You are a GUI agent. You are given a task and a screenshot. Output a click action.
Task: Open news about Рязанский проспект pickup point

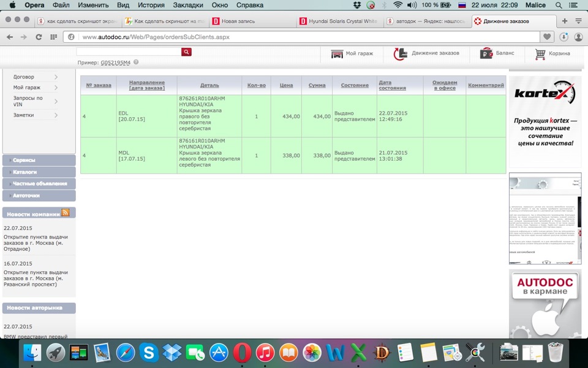[x=36, y=278]
